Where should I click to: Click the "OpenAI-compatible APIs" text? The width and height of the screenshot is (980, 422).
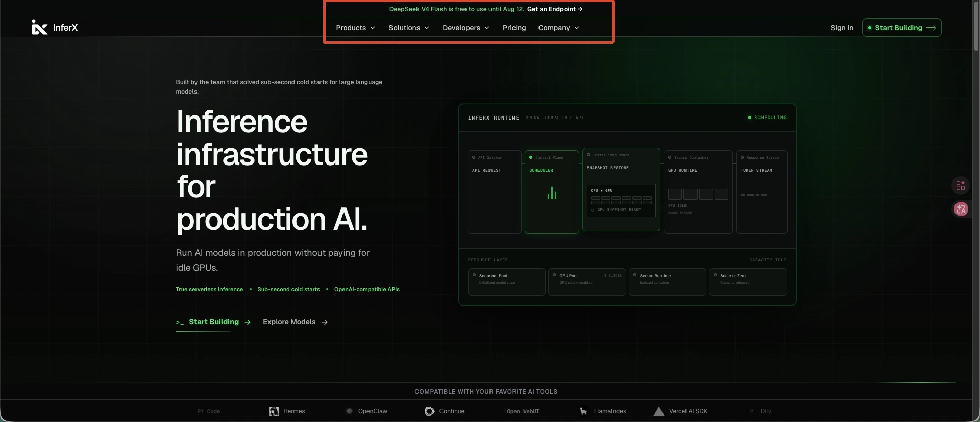(367, 289)
